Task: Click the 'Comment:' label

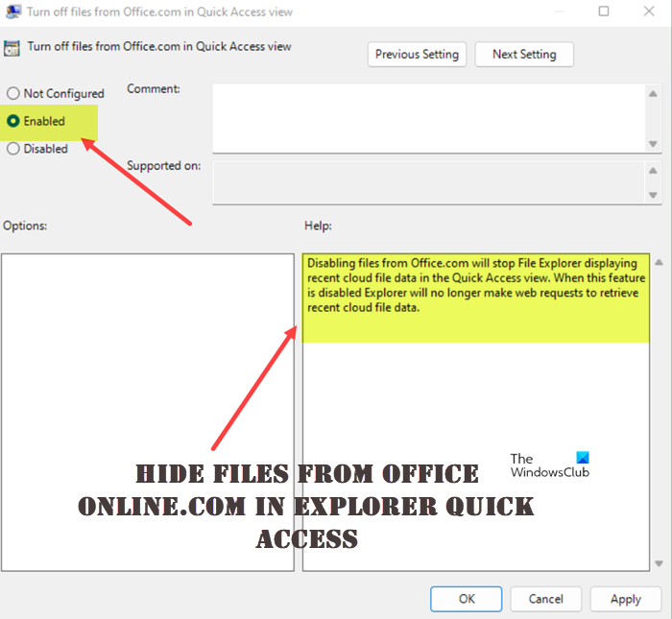Action: coord(154,88)
